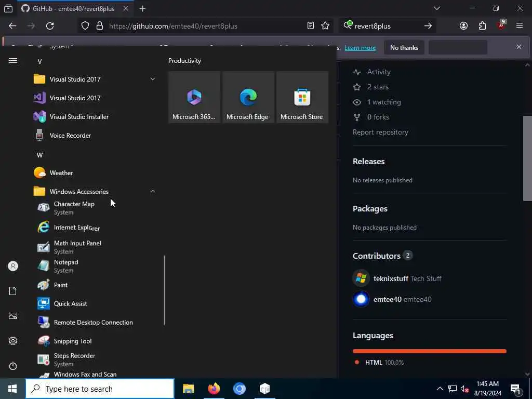
Task: Open Microsoft 365 tile
Action: tap(194, 97)
